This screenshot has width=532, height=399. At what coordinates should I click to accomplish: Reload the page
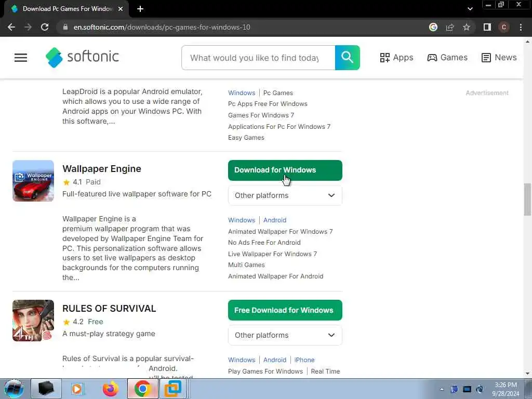(45, 27)
